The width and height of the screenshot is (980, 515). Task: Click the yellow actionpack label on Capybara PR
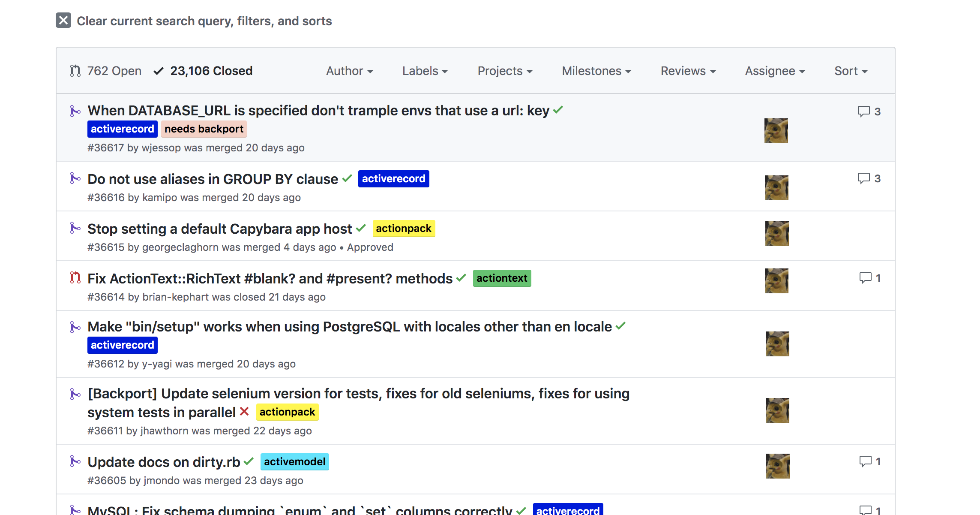click(x=403, y=229)
